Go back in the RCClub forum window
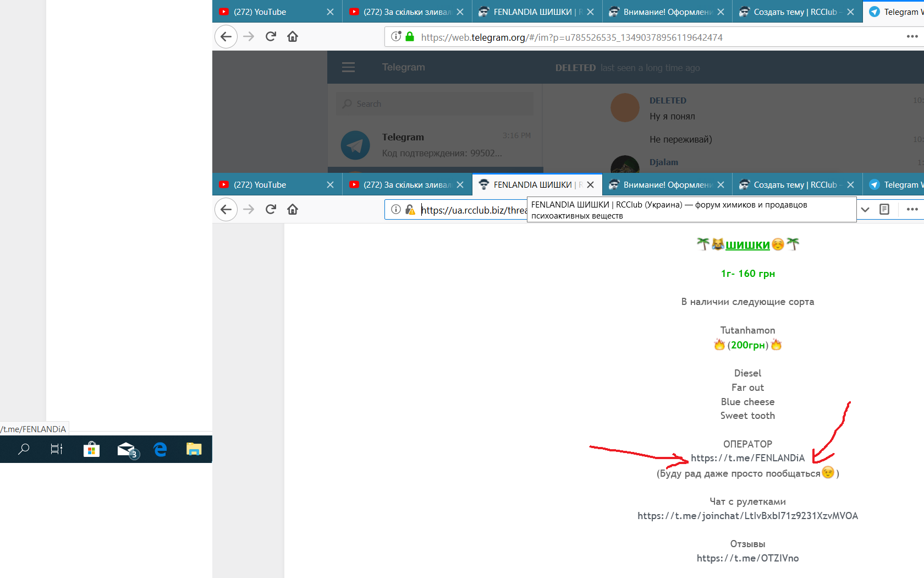924x578 pixels. pos(226,210)
